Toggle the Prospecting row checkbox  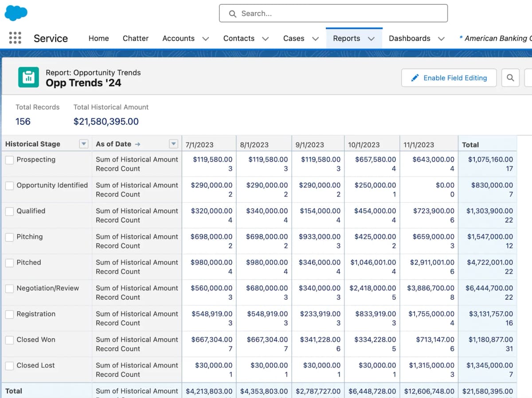point(9,160)
